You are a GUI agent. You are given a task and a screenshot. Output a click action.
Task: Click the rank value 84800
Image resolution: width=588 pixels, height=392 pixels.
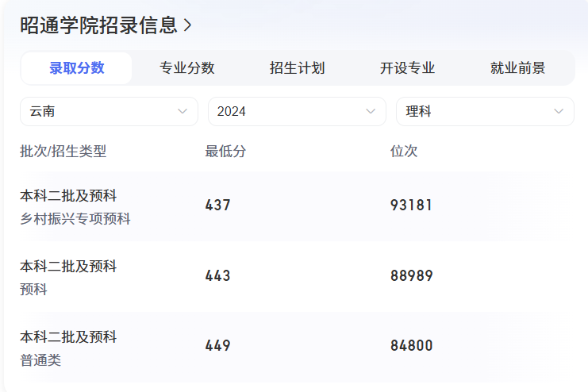point(411,346)
